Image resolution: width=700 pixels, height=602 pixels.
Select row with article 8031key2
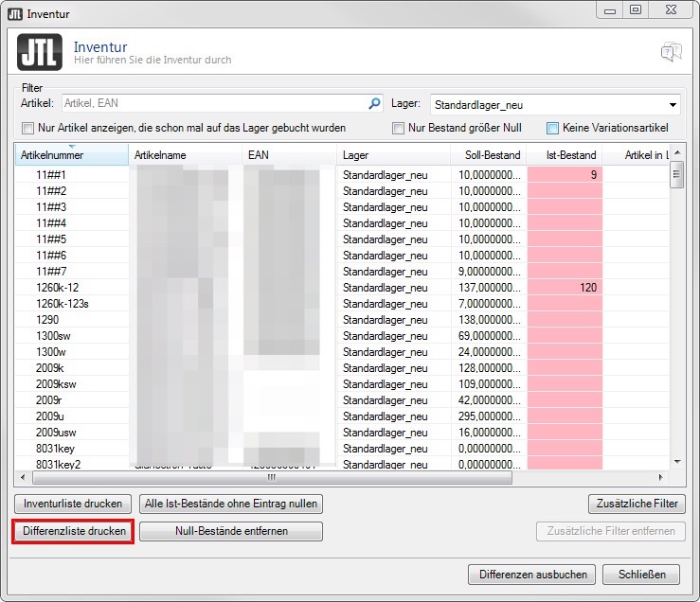coord(342,463)
